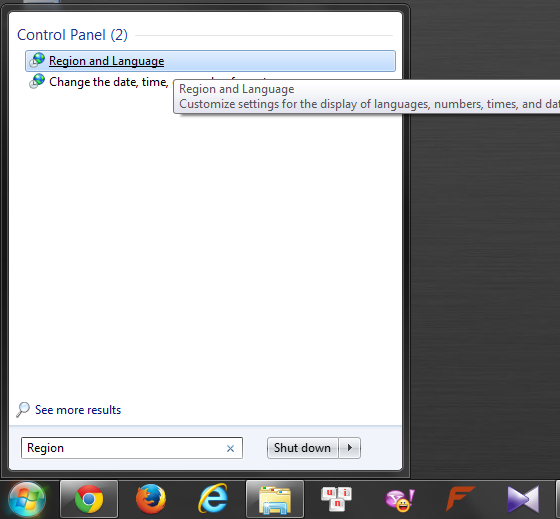Click the Control Panel (2) group header
The image size is (560, 519).
tap(72, 35)
